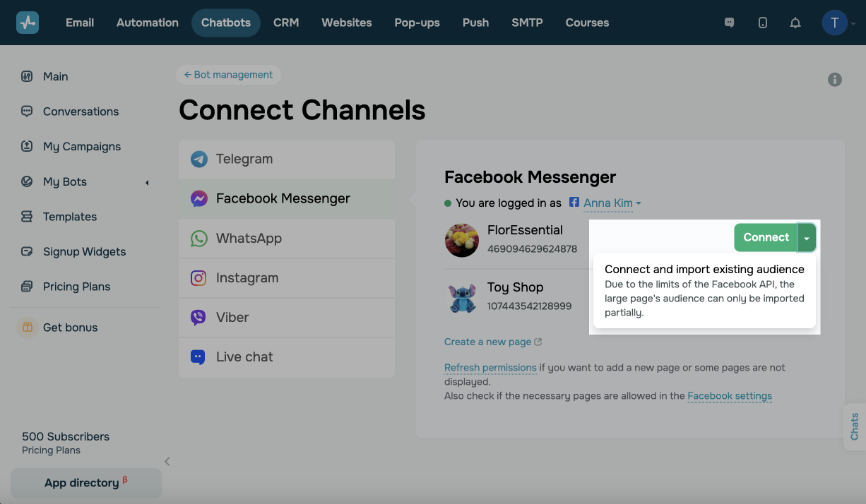Open the Anna Kim account dropdown
866x504 pixels.
click(612, 203)
